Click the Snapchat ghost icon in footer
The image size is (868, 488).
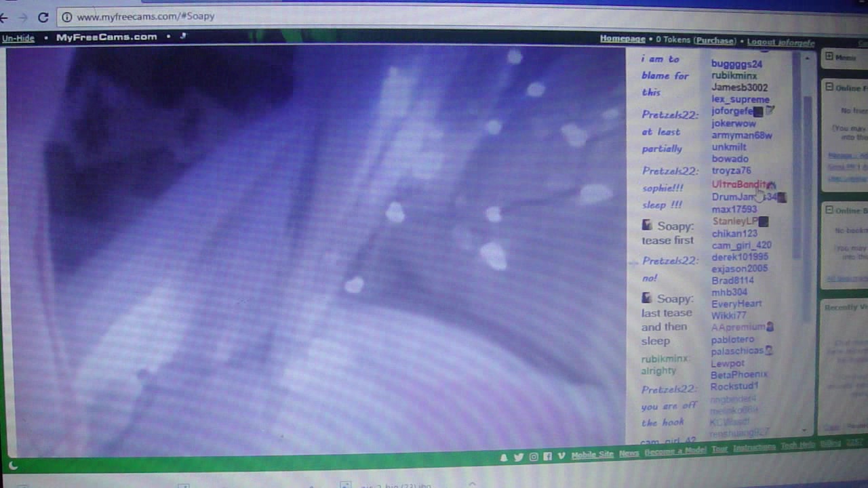coord(504,457)
